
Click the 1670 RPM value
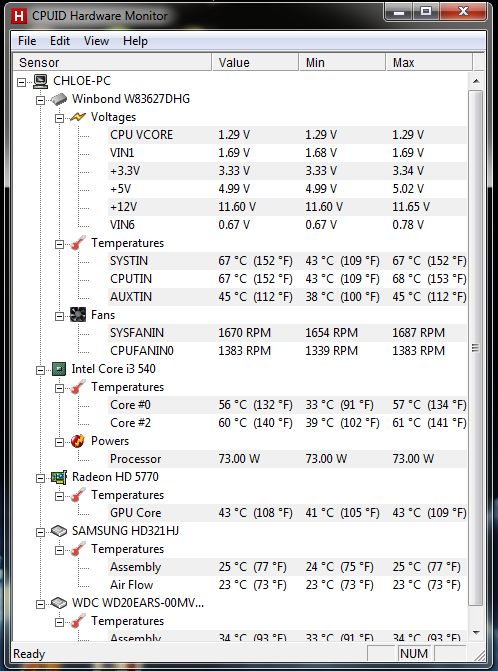point(244,333)
